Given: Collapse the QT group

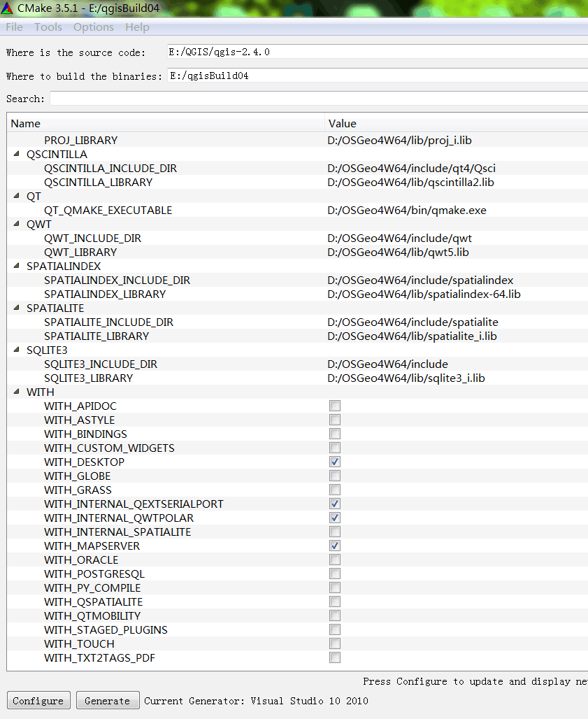Looking at the screenshot, I should click(17, 196).
